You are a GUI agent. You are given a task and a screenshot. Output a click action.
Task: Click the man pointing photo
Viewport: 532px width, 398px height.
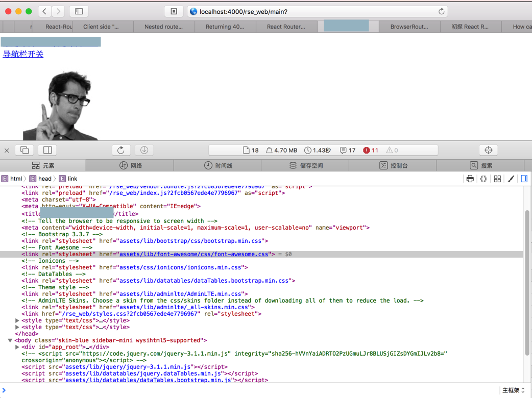coord(60,106)
